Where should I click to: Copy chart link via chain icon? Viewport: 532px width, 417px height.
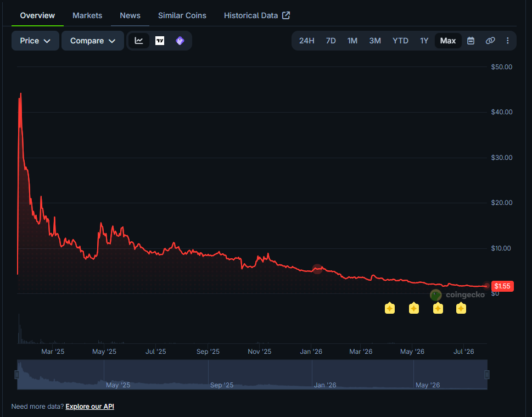[490, 41]
